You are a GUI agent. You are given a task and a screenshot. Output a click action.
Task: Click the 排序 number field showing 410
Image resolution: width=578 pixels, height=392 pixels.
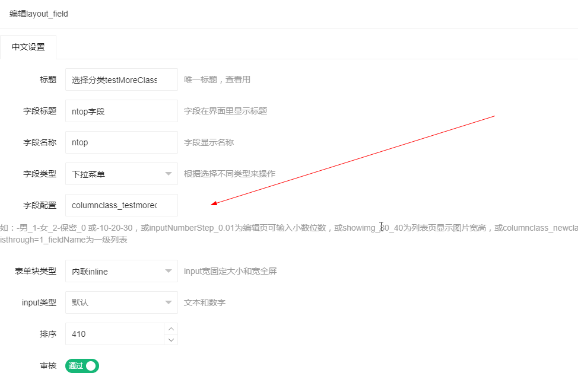(x=114, y=334)
